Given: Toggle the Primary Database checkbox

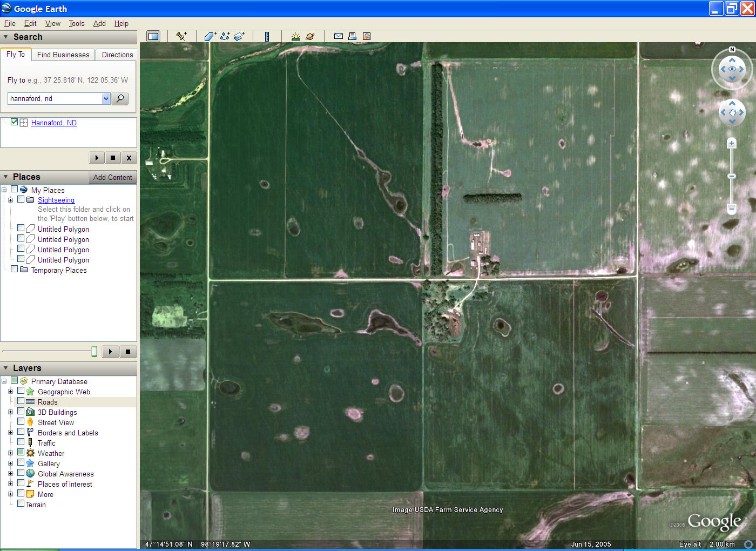Looking at the screenshot, I should 15,380.
